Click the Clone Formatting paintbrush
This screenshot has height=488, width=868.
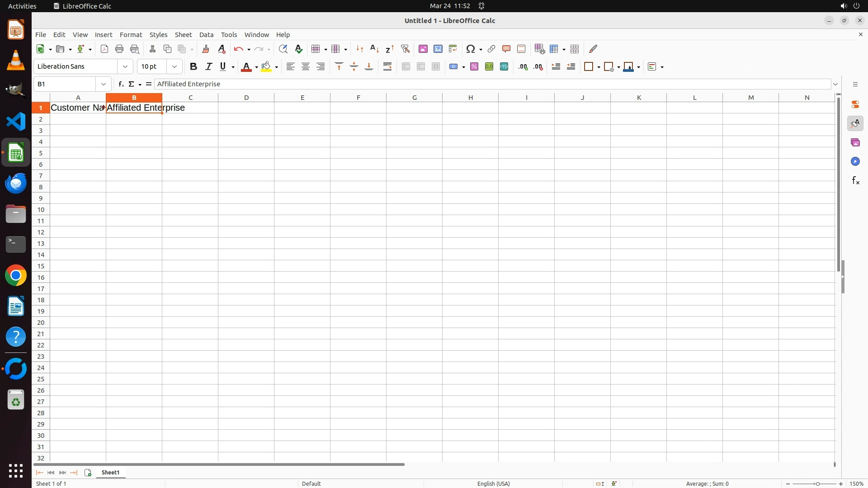[x=206, y=49]
